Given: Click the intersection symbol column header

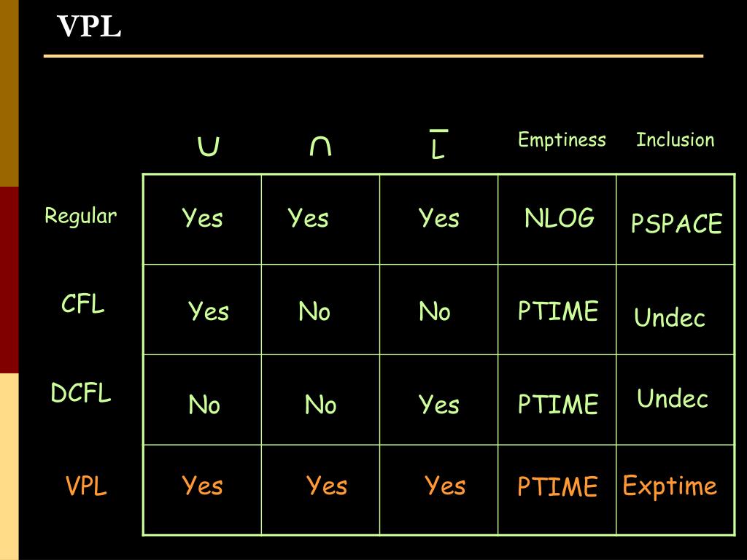Looking at the screenshot, I should point(320,146).
